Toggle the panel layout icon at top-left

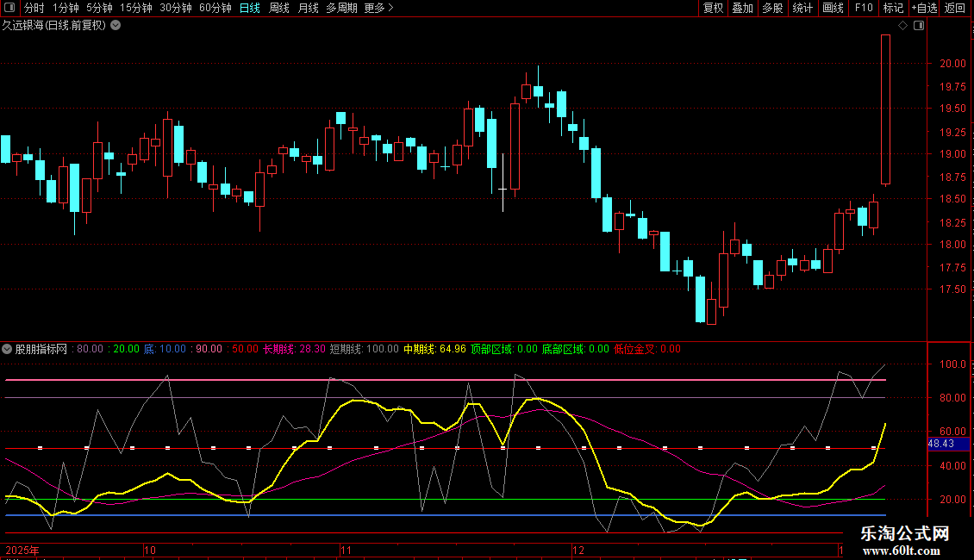click(9, 8)
